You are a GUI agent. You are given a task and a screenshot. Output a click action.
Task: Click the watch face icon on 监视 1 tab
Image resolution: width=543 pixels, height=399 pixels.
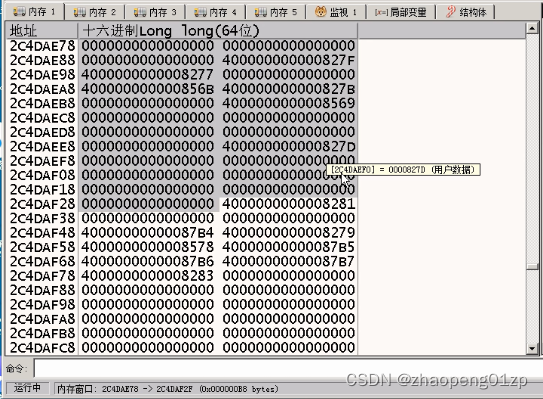321,12
